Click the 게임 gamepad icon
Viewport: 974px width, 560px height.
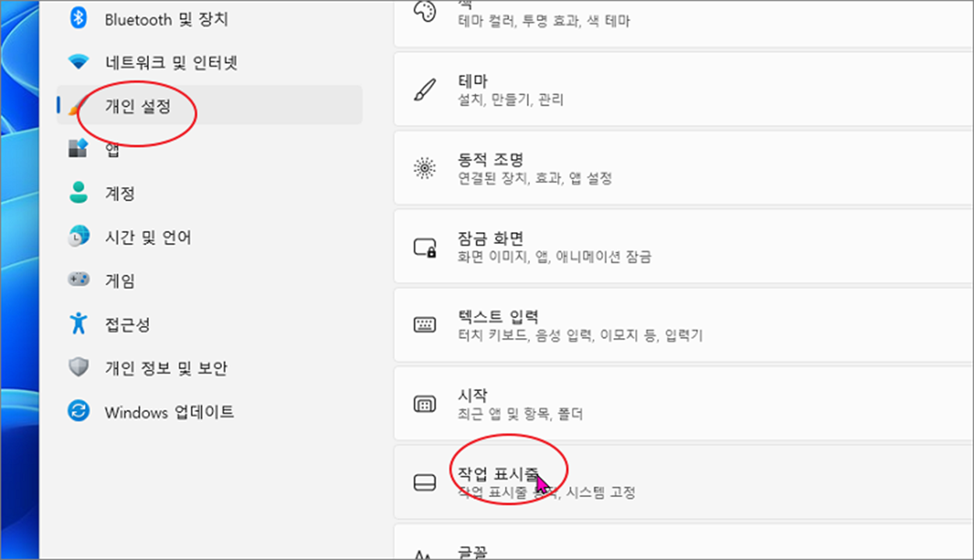tap(79, 280)
